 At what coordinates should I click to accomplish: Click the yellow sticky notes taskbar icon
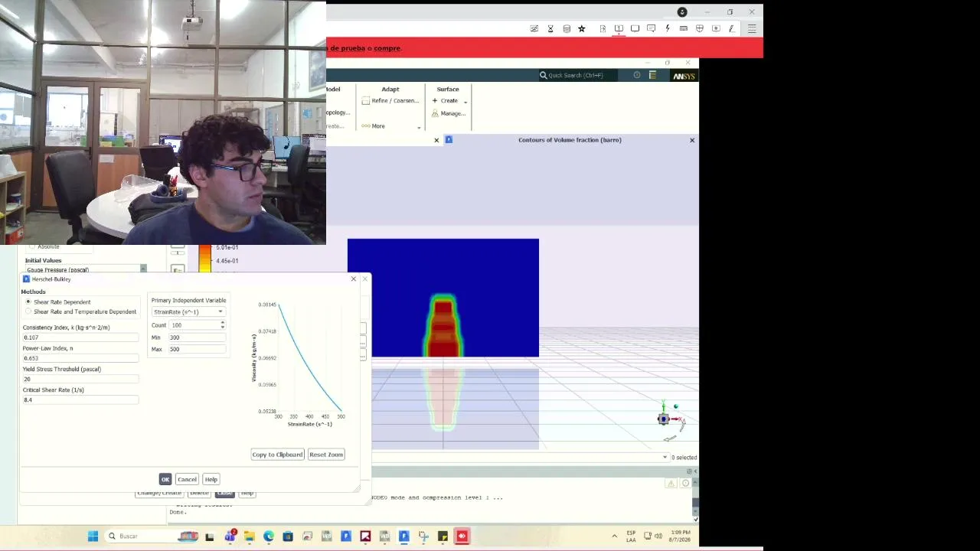[x=443, y=536]
